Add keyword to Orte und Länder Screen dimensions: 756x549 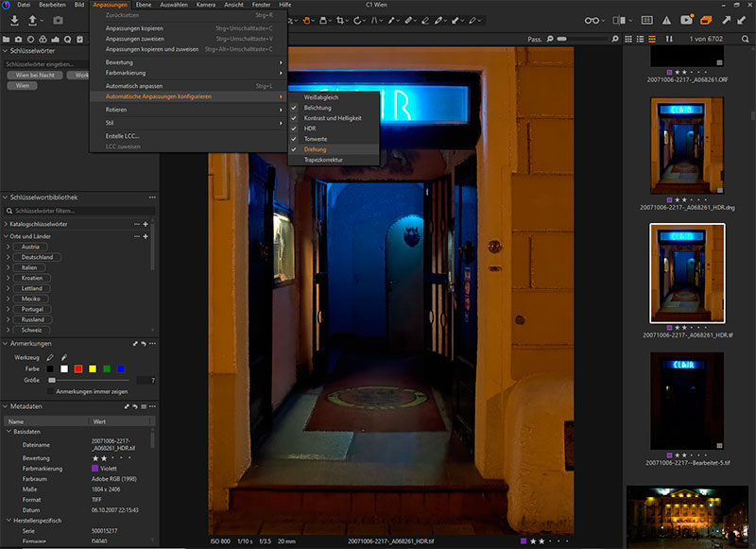[x=146, y=236]
